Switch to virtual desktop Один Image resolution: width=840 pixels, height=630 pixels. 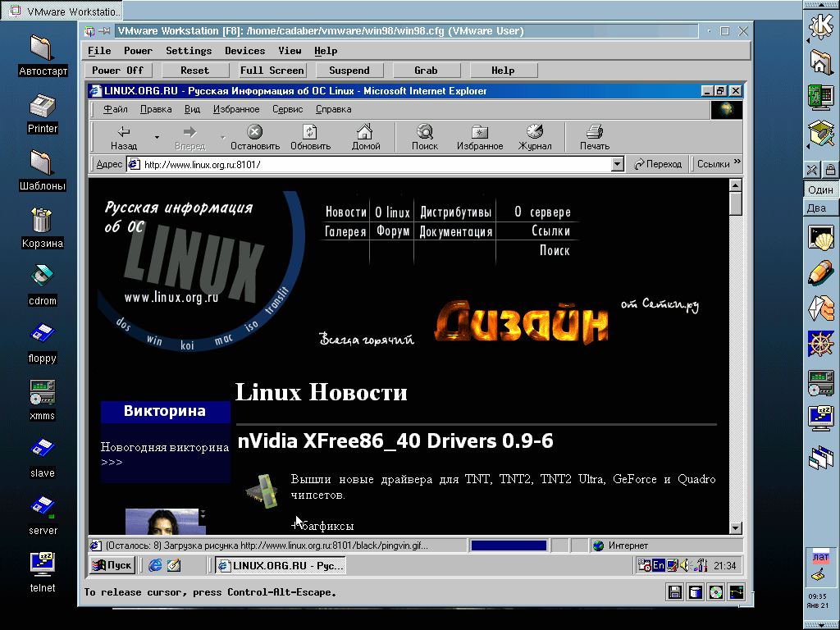(819, 189)
